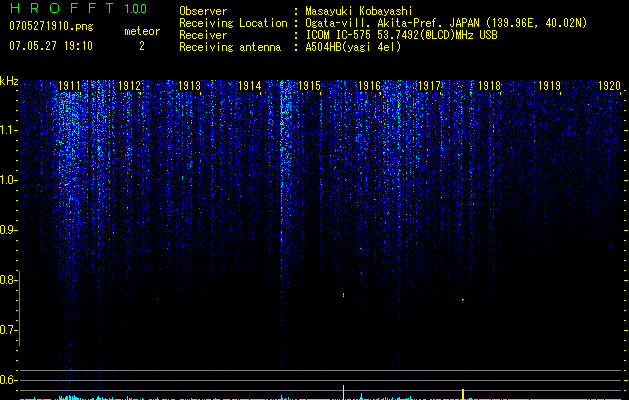Click the 1912 time marker

coord(129,86)
